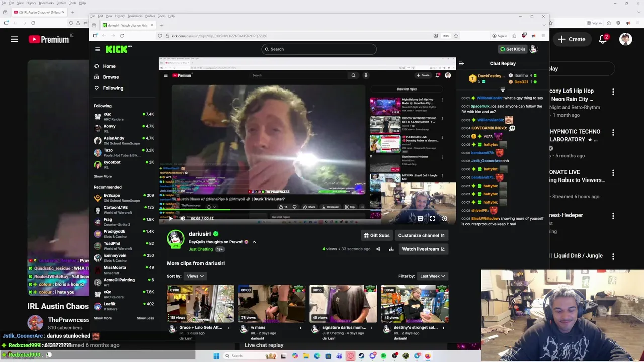This screenshot has width=644, height=362.
Task: Open Firefox from the taskbar
Action: pos(428,356)
